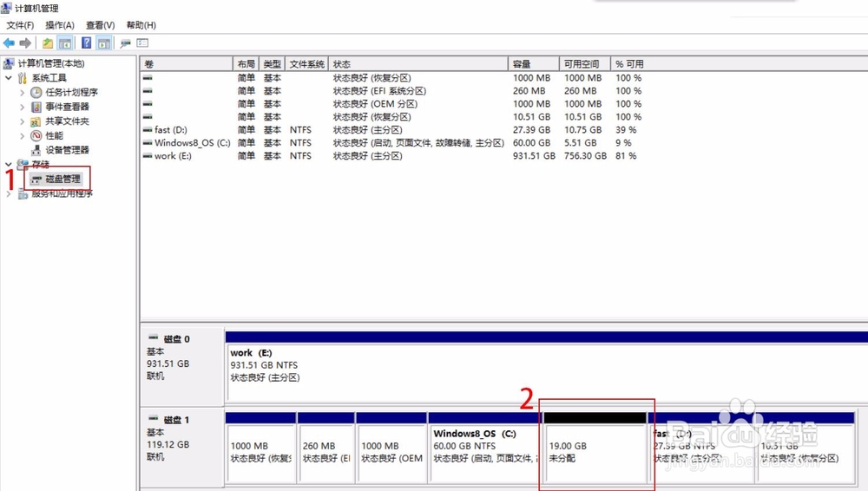Screen dimensions: 868x491
Task: Collapse the 存储 tree node
Action: tap(9, 165)
